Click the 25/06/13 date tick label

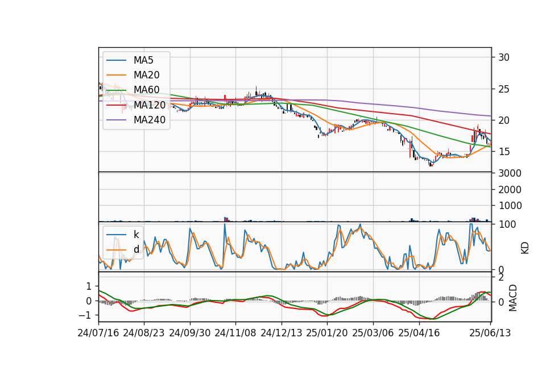pos(490,333)
